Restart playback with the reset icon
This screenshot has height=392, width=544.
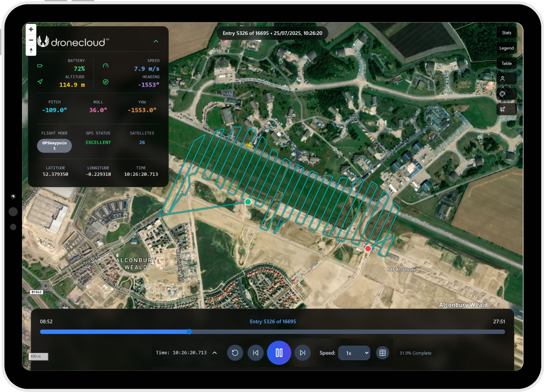[235, 353]
